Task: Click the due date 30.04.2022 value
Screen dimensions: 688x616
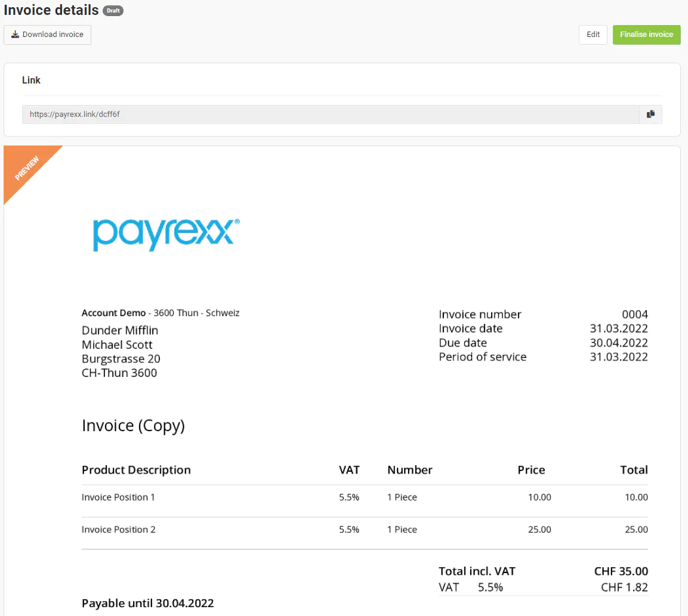Action: 619,343
